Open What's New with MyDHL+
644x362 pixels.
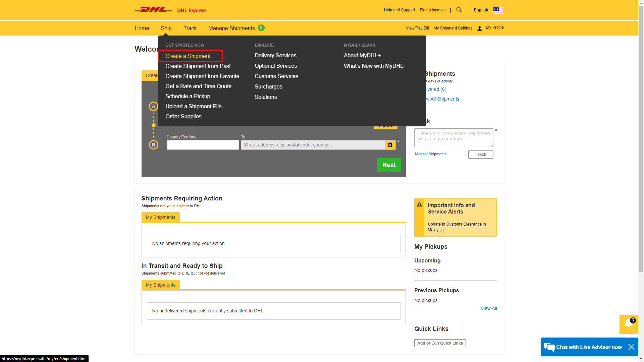375,66
